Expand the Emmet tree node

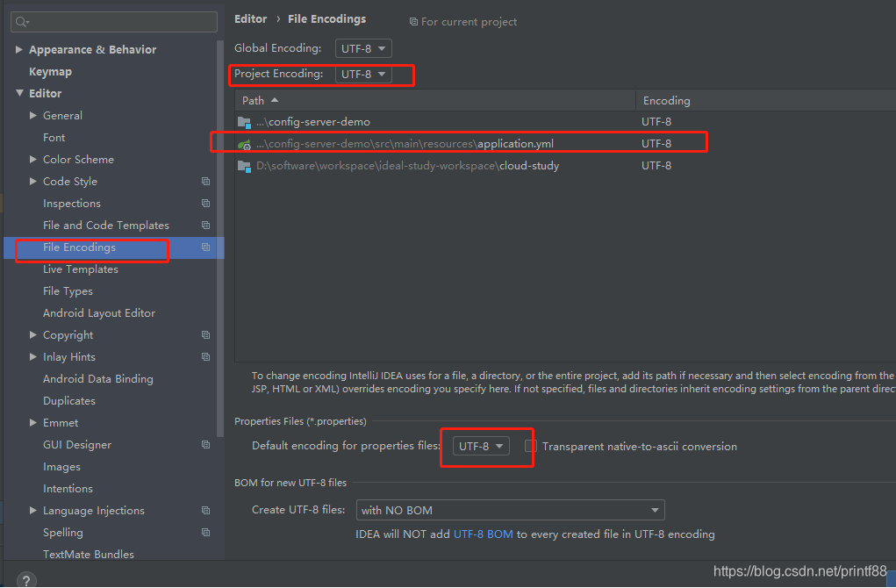[33, 423]
